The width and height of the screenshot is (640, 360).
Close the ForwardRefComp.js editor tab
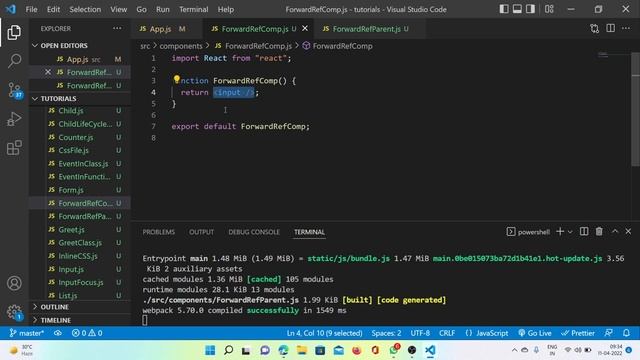click(x=305, y=29)
